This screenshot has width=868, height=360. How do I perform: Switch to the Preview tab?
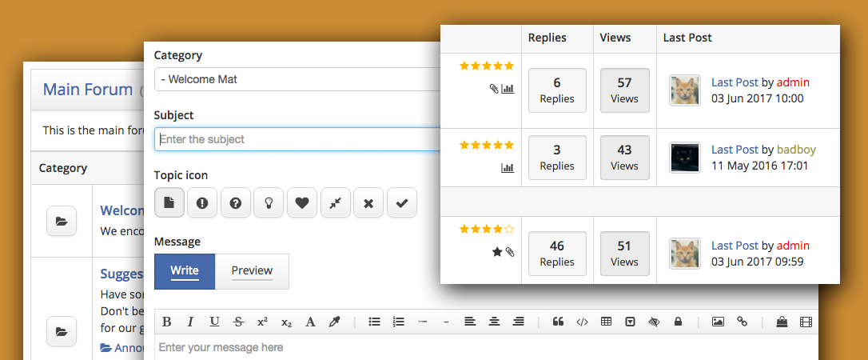252,271
